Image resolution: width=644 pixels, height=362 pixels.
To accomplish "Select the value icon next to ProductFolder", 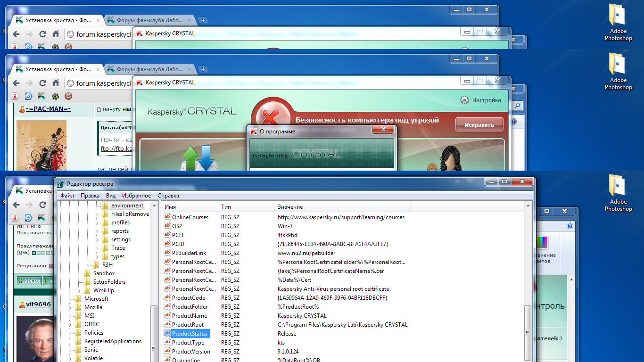I will pos(167,307).
